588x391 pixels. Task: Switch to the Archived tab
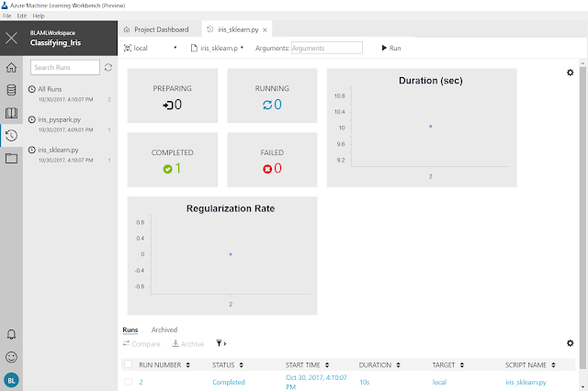pos(164,330)
